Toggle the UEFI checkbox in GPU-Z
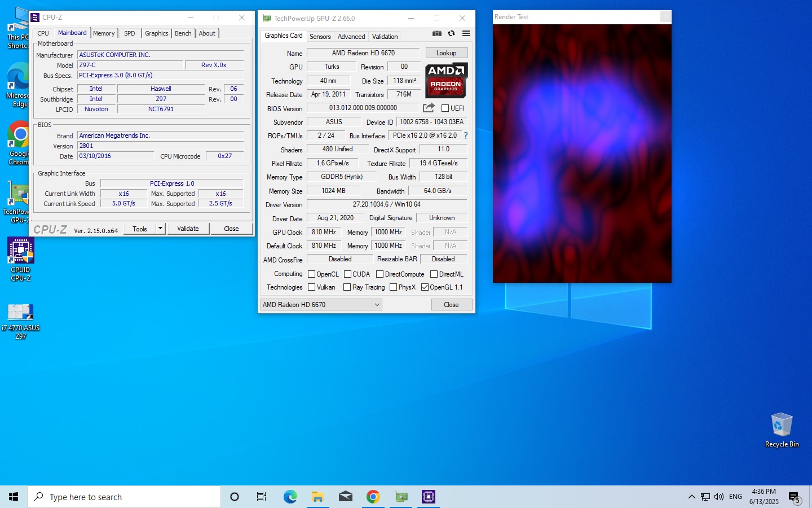The image size is (812, 508). pyautogui.click(x=445, y=108)
